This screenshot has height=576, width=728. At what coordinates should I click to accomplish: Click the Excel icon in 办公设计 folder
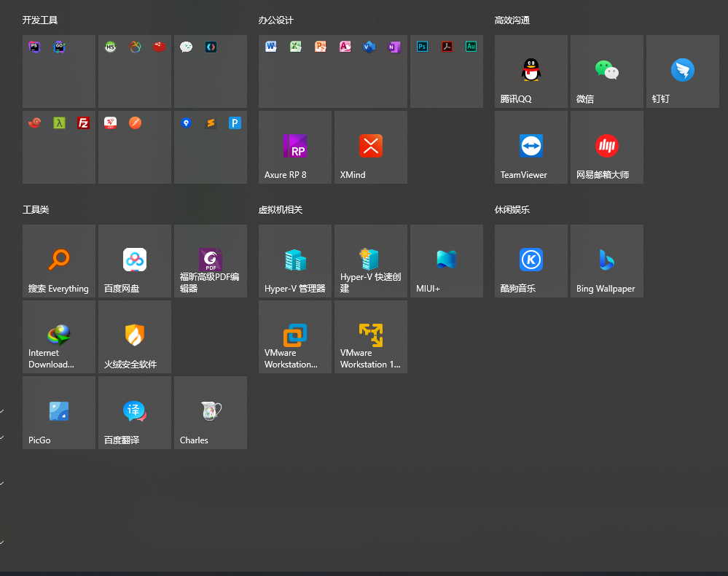click(296, 47)
